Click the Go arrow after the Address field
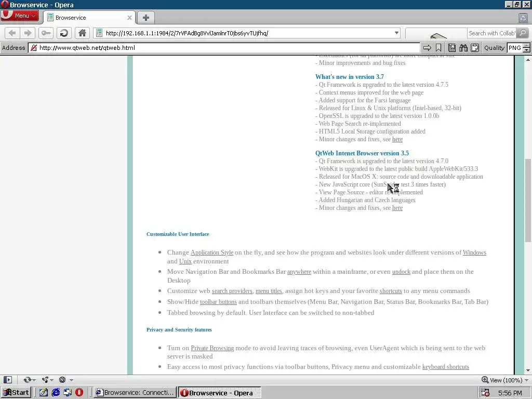532x399 pixels. [427, 48]
